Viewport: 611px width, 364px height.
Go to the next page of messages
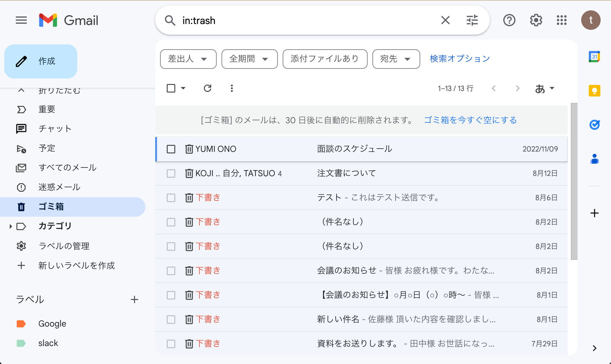click(x=518, y=88)
